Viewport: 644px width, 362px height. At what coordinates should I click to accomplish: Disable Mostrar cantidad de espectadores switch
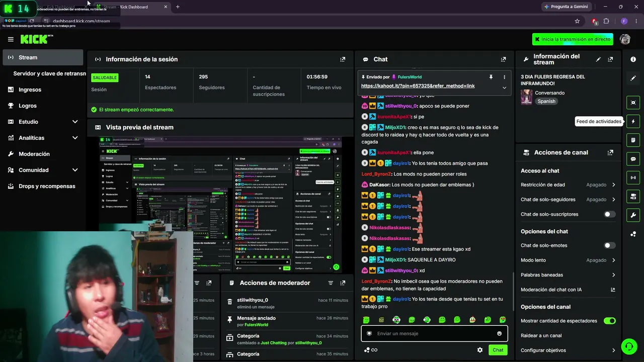[609, 321]
